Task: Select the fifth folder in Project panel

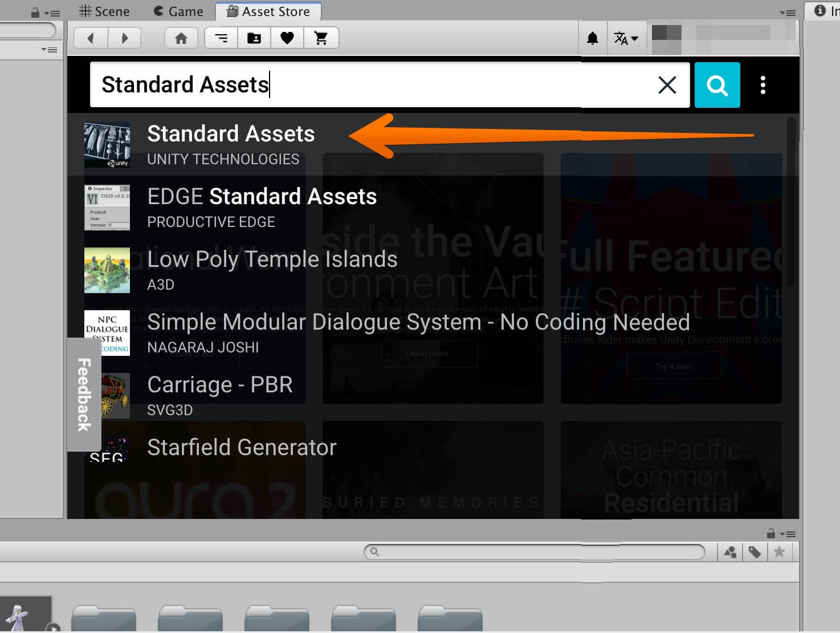Action: click(450, 619)
